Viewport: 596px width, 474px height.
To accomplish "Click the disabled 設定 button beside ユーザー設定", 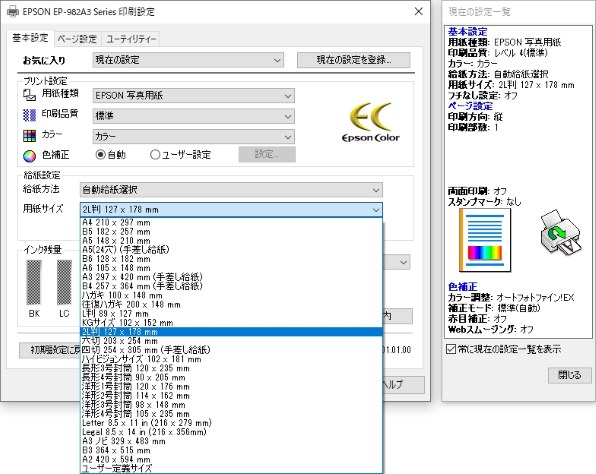I will [x=267, y=154].
